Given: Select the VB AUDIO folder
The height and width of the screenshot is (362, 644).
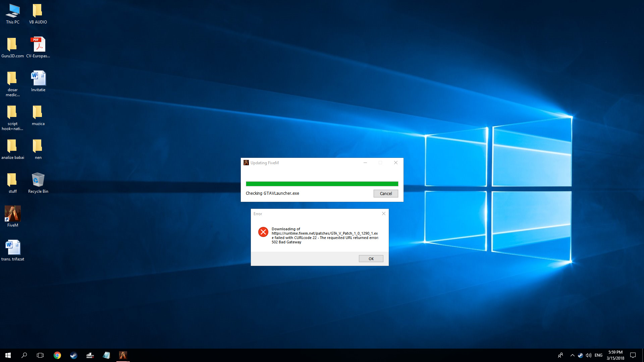Looking at the screenshot, I should click(38, 14).
